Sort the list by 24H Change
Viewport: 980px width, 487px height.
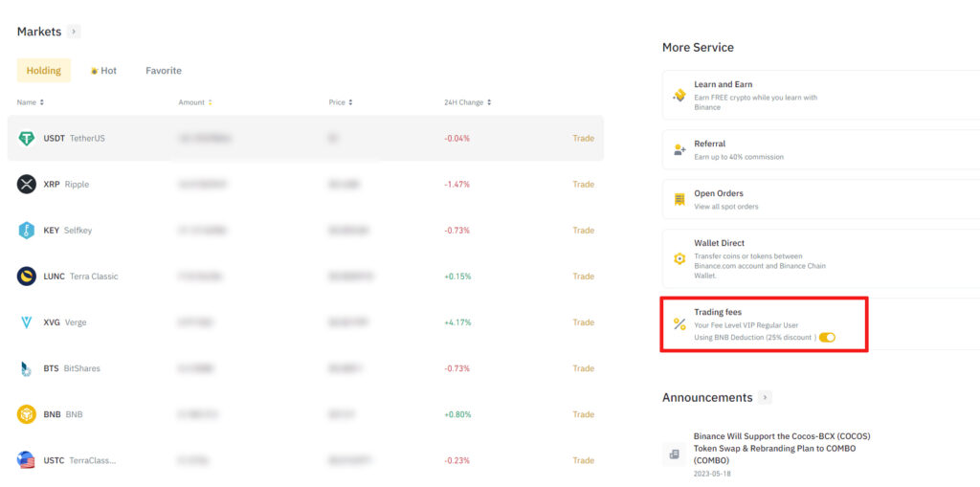(x=467, y=102)
